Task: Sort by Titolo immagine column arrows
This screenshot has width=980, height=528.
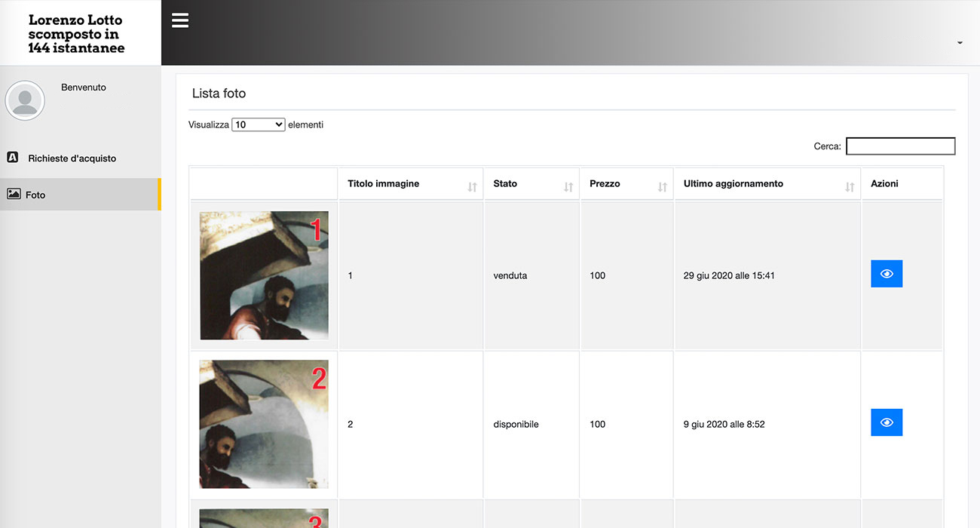Action: click(472, 187)
